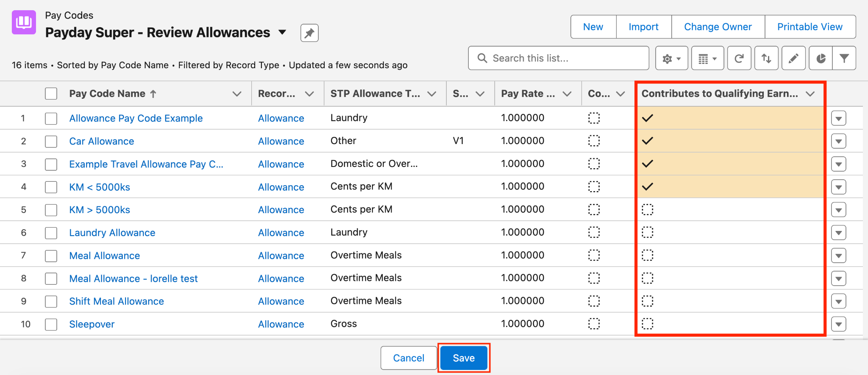
Task: Click the Pay Rate value for Car Allowance
Action: (x=523, y=141)
